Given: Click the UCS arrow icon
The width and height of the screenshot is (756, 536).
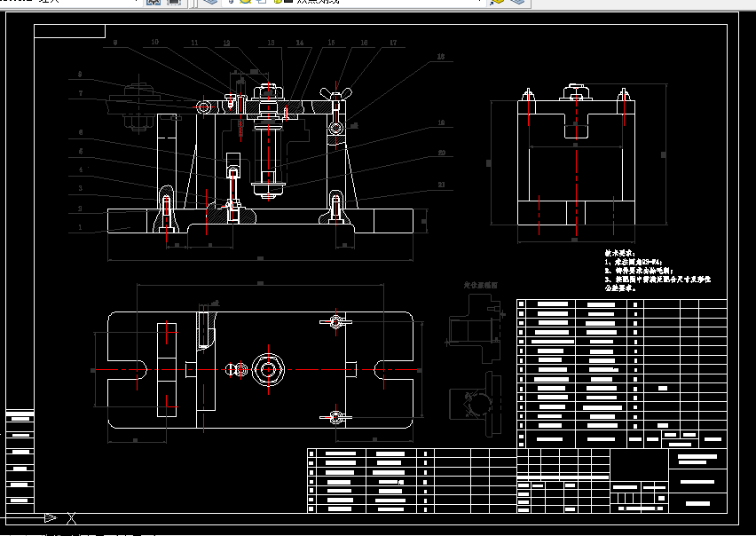Looking at the screenshot, I should click(51, 518).
